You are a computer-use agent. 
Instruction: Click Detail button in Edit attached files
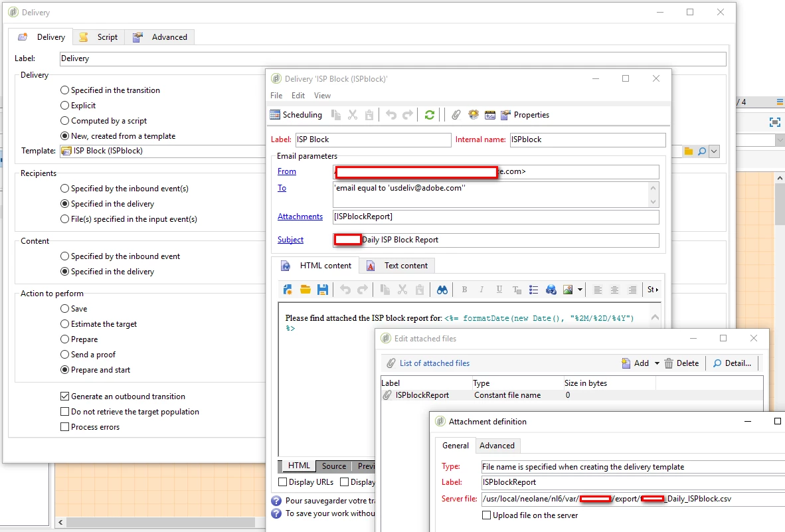[733, 363]
